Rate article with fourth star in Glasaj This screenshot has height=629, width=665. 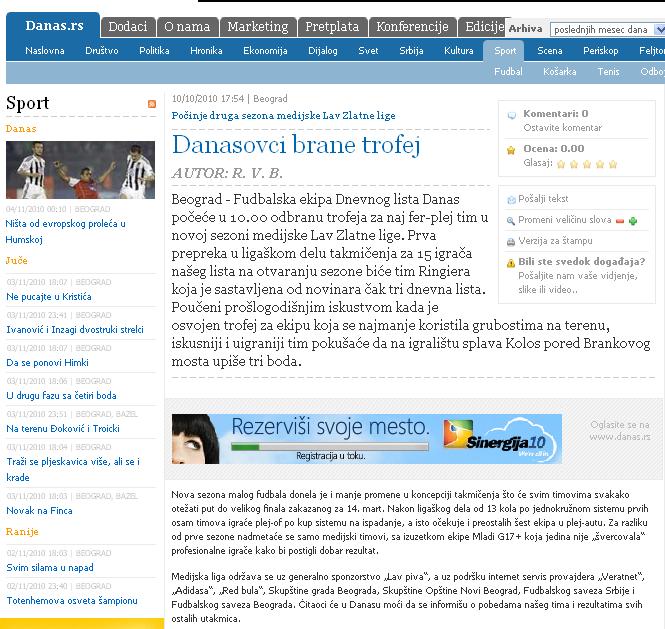click(x=600, y=164)
